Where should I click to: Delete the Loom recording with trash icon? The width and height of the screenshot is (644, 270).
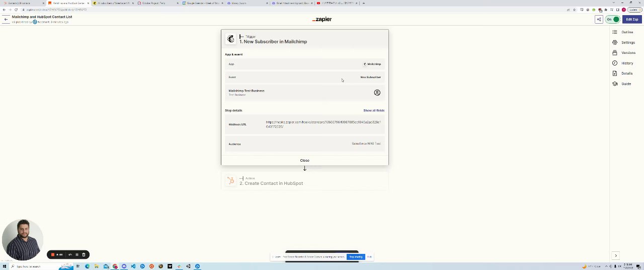point(84,254)
